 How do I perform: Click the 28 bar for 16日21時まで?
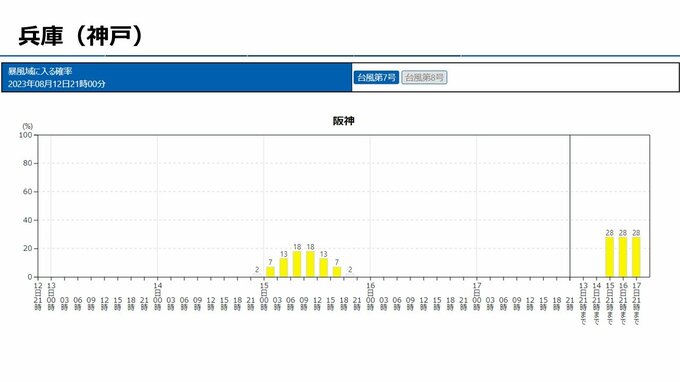click(x=623, y=257)
